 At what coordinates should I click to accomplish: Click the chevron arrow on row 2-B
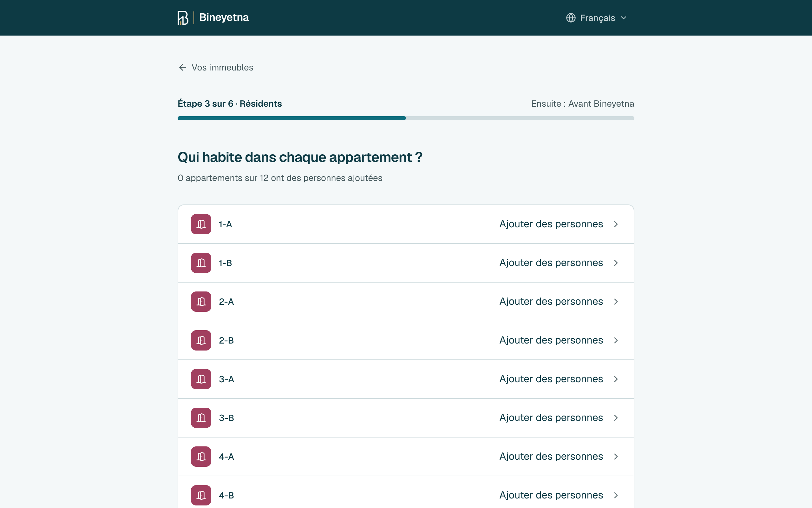click(616, 340)
